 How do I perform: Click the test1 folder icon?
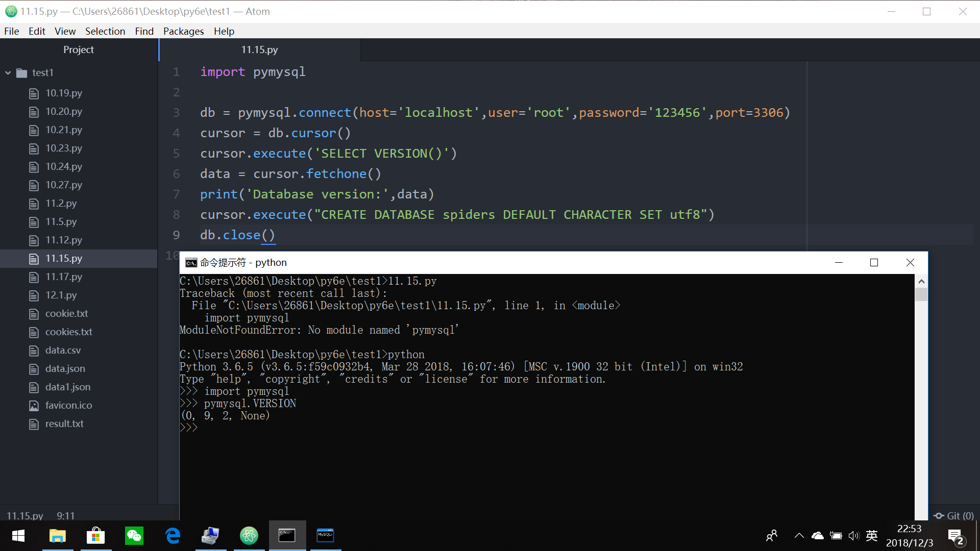[21, 73]
